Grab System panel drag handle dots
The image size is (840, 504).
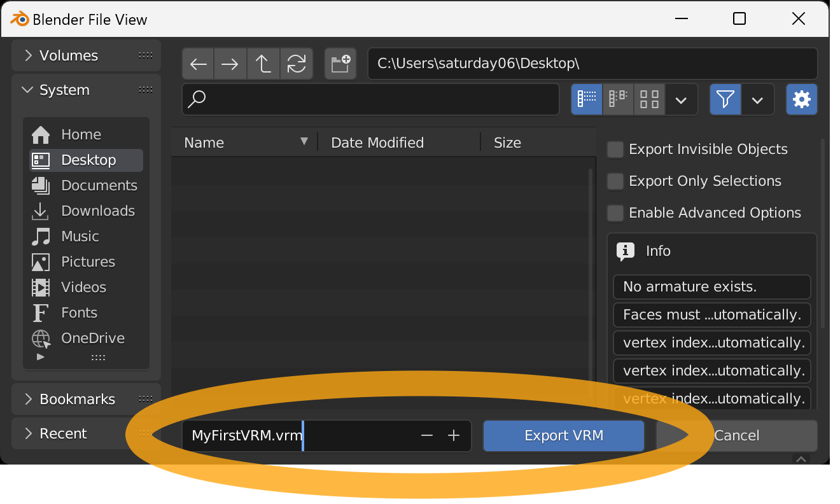click(146, 90)
